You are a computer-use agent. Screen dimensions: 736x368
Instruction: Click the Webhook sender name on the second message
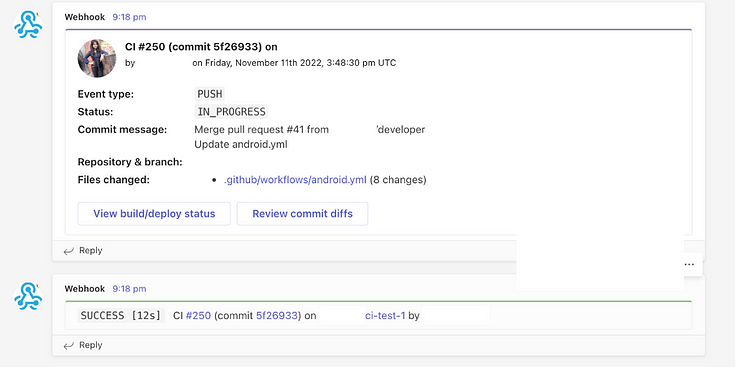[85, 289]
